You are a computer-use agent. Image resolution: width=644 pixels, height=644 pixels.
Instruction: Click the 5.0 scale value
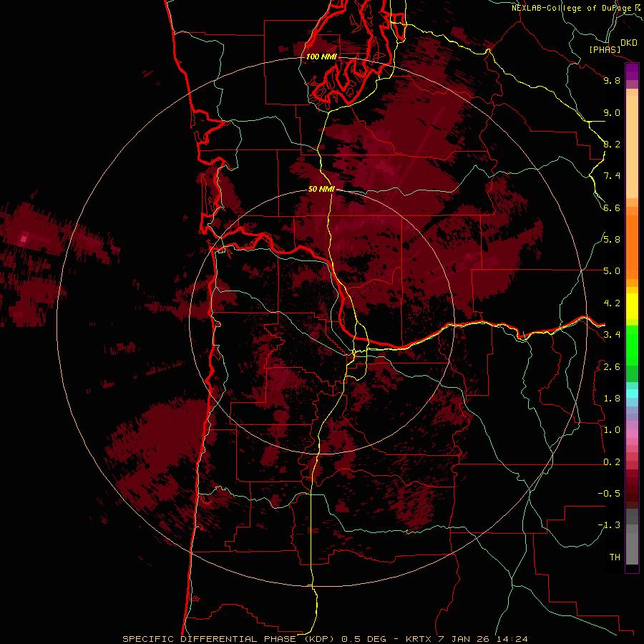[612, 271]
